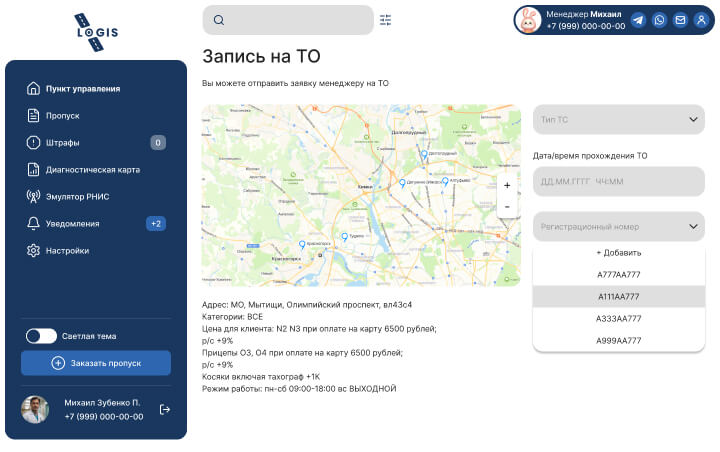Click Михаил Зубенко's profile photo
Viewport: 720px width, 452px height.
coord(35,409)
